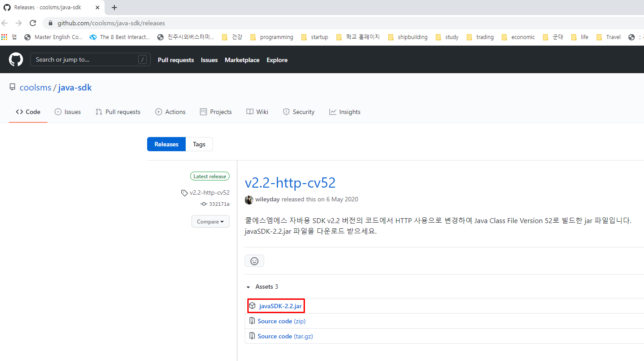Image resolution: width=644 pixels, height=361 pixels.
Task: Click the wileyday author link
Action: pos(267,200)
